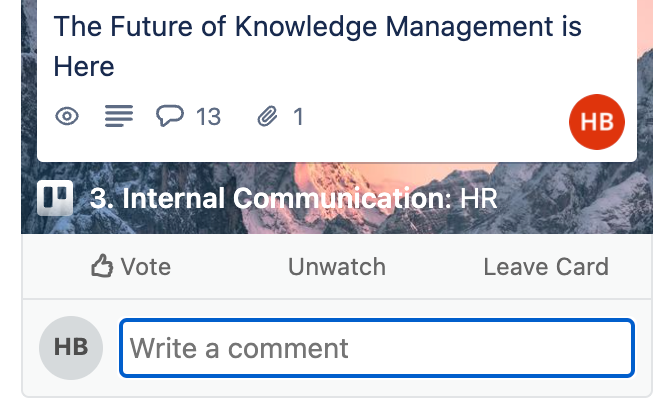Screen dimensions: 672x412
Task: Click the Trello board icon beside Internal Communication
Action: [55, 198]
